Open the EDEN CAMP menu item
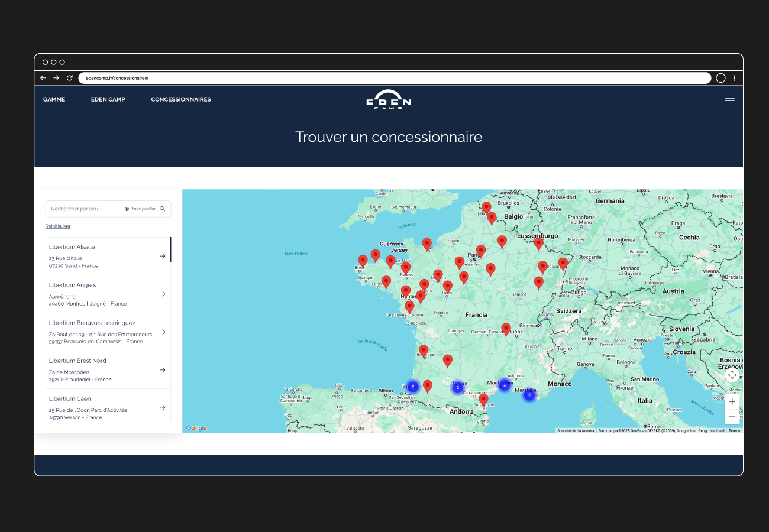 click(108, 100)
